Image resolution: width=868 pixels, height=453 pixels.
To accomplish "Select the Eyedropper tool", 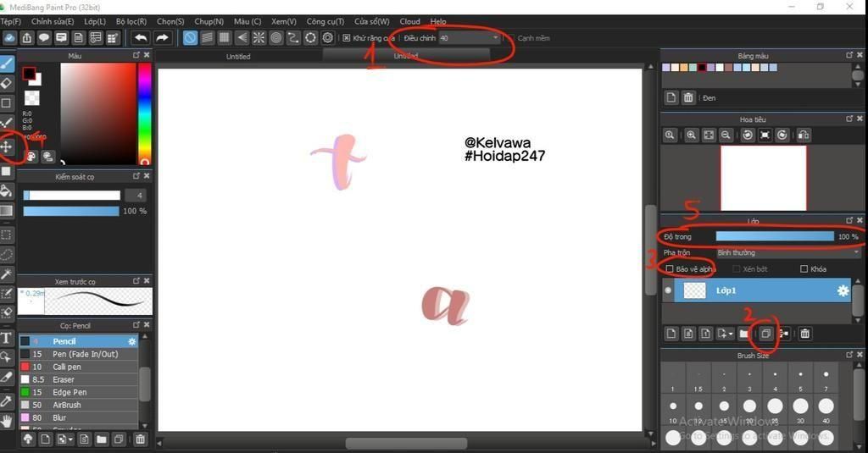I will point(7,401).
